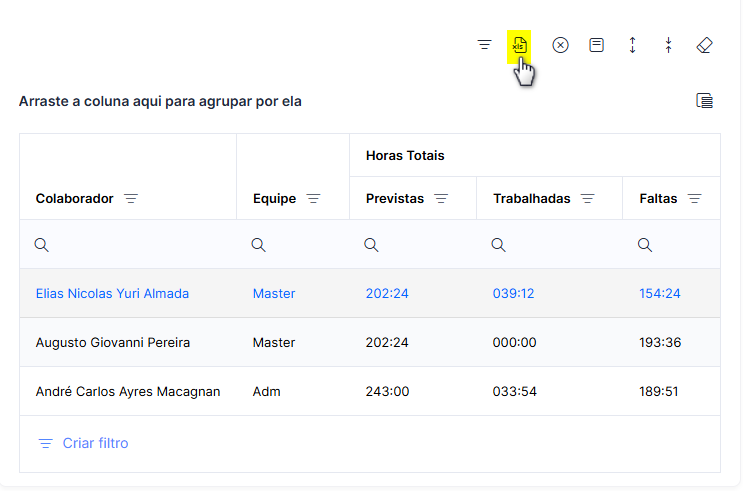Export table to XLS file

519,45
